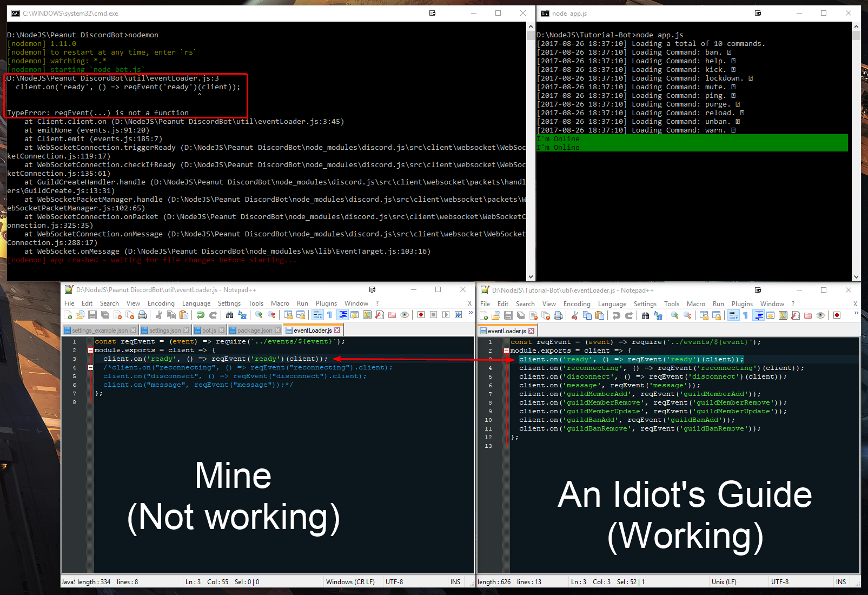Screen dimensions: 868x595
Task: Click Unix (LF) in right status bar
Action: (x=724, y=582)
